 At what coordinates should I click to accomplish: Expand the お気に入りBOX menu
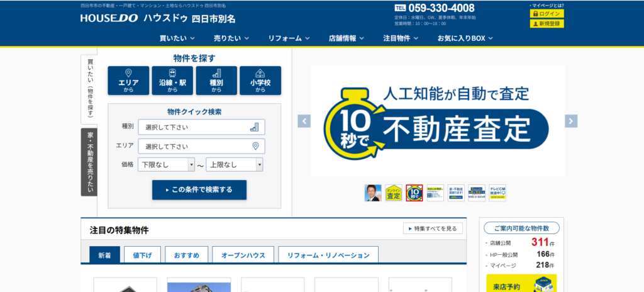pos(465,38)
